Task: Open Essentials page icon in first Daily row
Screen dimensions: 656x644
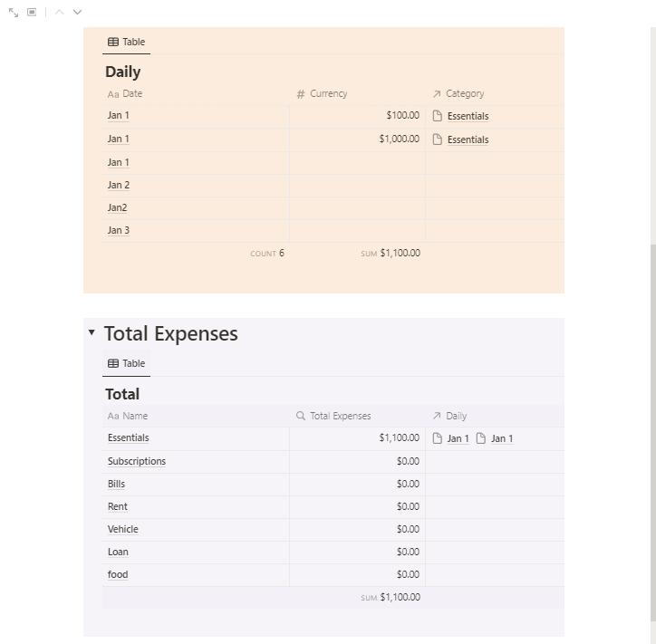Action: tap(438, 116)
